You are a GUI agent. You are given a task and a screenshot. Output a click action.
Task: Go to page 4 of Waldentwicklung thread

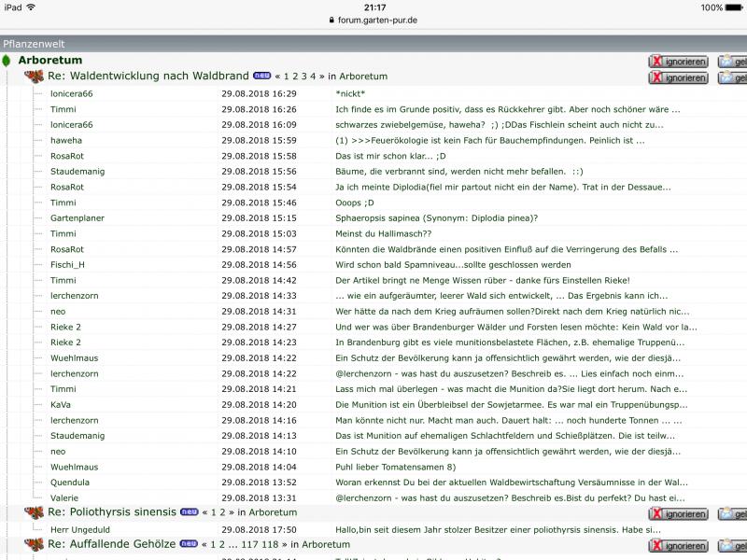[313, 77]
